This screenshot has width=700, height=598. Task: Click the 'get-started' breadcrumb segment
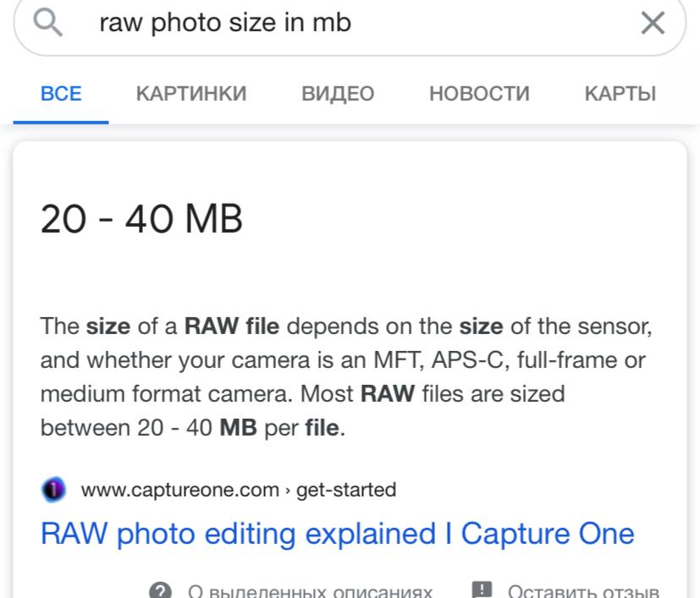click(345, 489)
